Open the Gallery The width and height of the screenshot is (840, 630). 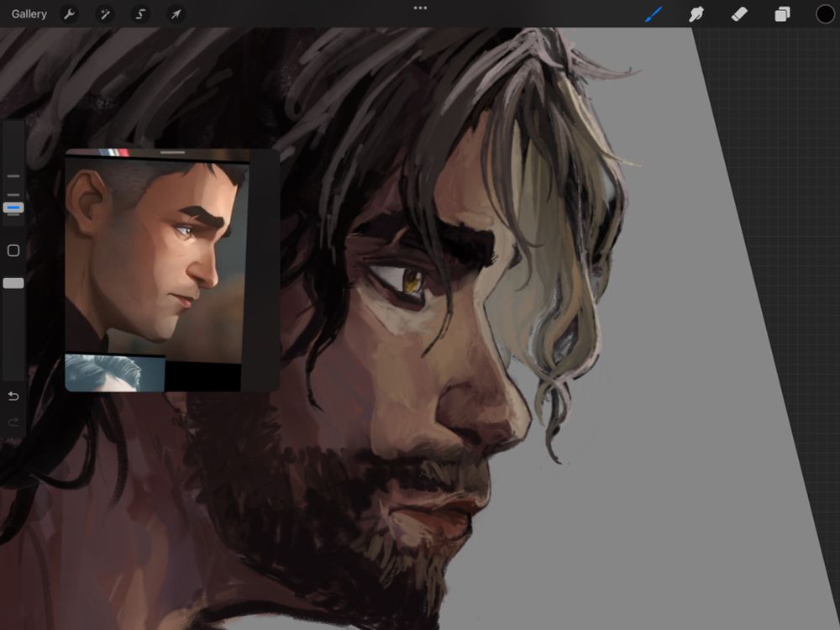point(29,14)
